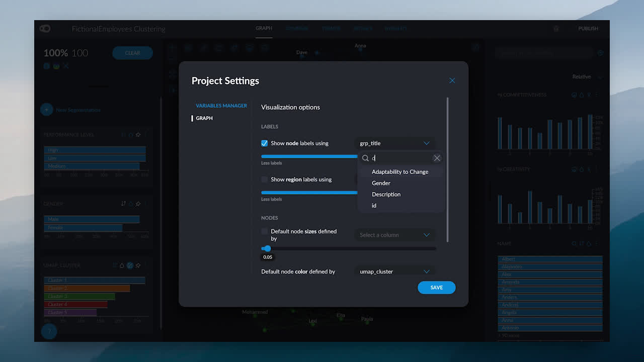This screenshot has height=362, width=644.
Task: Open the Select a column dropdown
Action: pos(395,235)
